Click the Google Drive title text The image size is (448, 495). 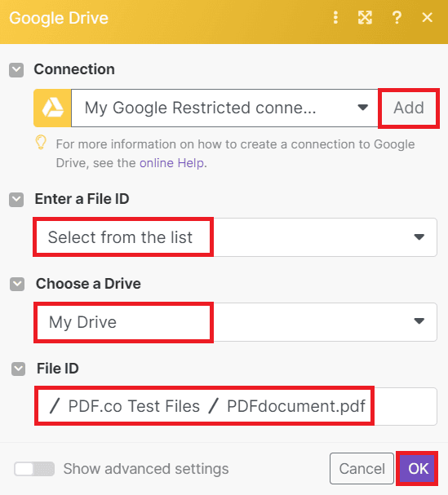[x=59, y=18]
